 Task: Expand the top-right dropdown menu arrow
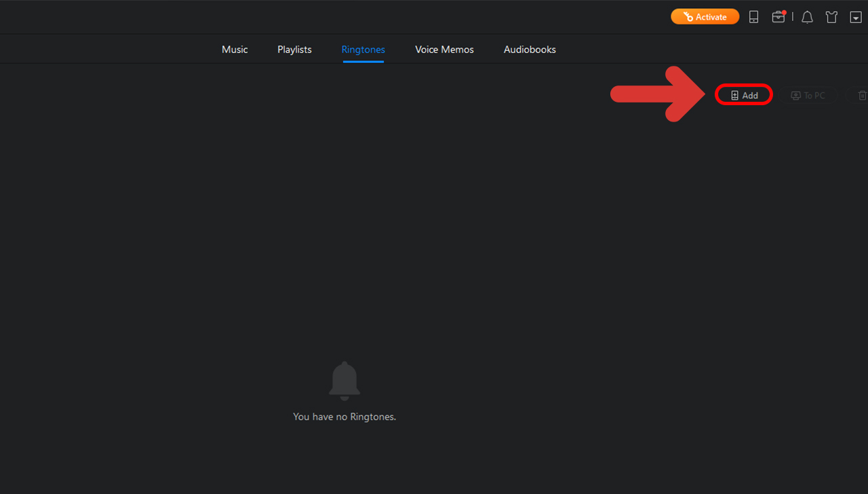pyautogui.click(x=856, y=17)
